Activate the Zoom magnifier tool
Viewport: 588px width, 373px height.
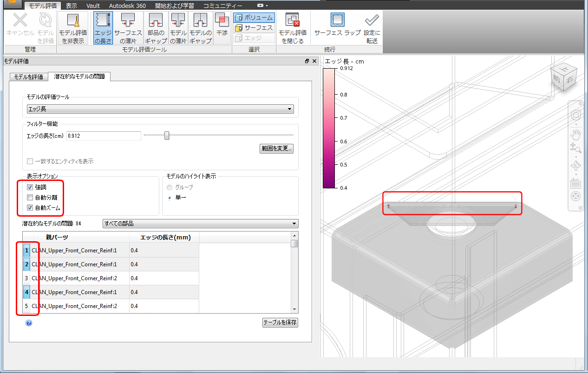[575, 148]
